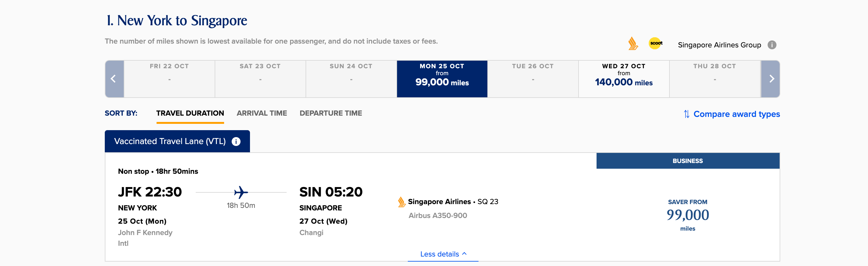The image size is (868, 266).
Task: Sort results by Departure Time
Action: [330, 113]
